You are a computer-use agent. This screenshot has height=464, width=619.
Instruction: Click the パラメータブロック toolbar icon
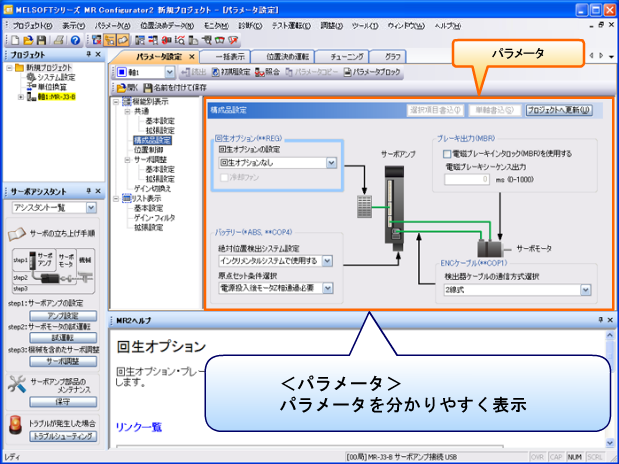[x=348, y=72]
